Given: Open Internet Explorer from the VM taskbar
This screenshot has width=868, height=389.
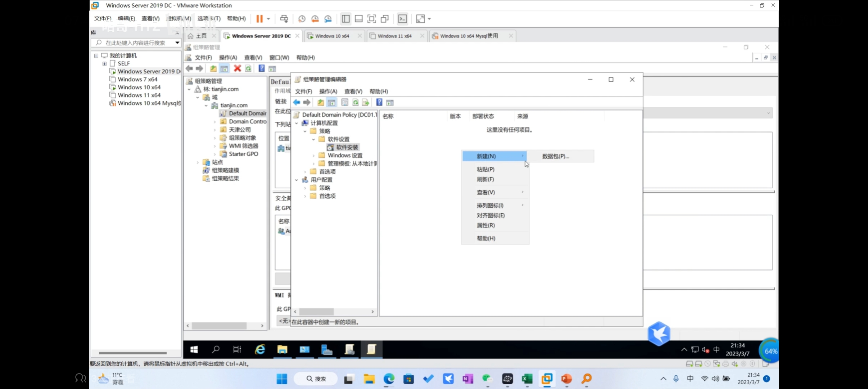Looking at the screenshot, I should [x=260, y=349].
